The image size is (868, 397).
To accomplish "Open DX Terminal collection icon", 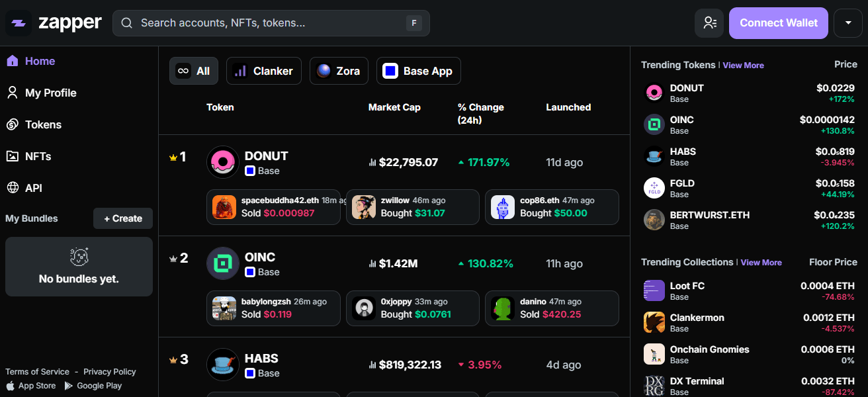I will click(654, 386).
